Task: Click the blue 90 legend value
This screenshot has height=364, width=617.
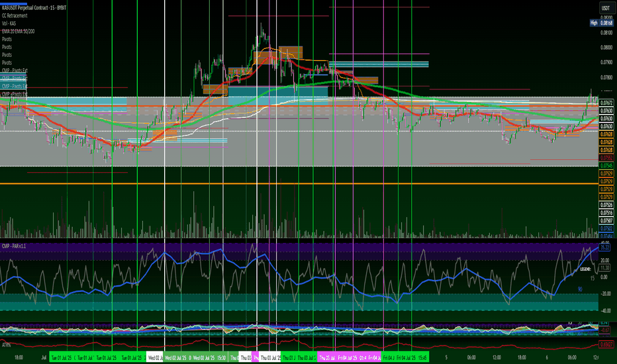Action: pos(580,289)
